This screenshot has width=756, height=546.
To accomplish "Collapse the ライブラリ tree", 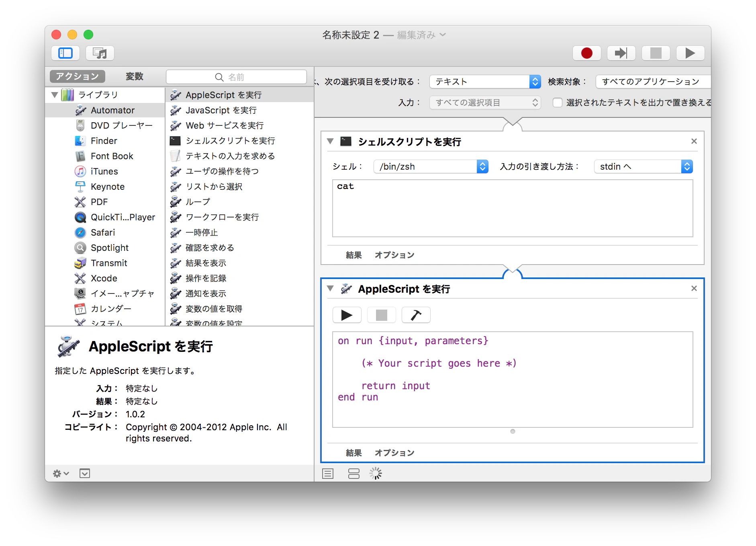I will [55, 95].
